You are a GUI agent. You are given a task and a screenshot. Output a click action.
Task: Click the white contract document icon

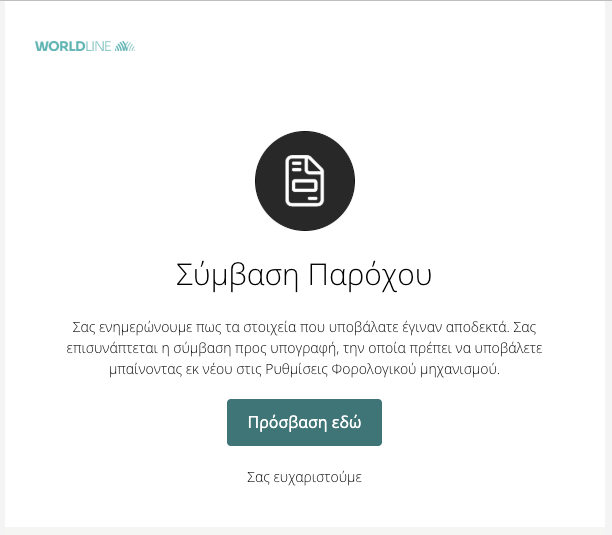pyautogui.click(x=304, y=181)
